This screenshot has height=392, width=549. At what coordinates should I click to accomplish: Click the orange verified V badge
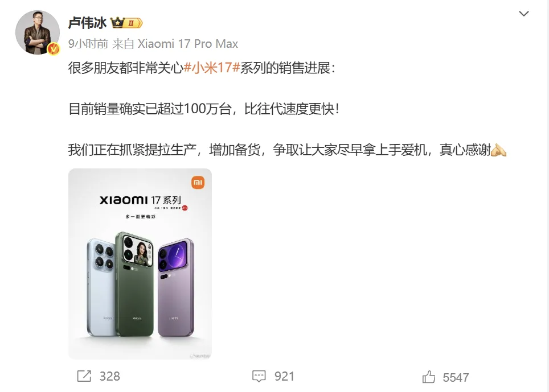pyautogui.click(x=54, y=48)
